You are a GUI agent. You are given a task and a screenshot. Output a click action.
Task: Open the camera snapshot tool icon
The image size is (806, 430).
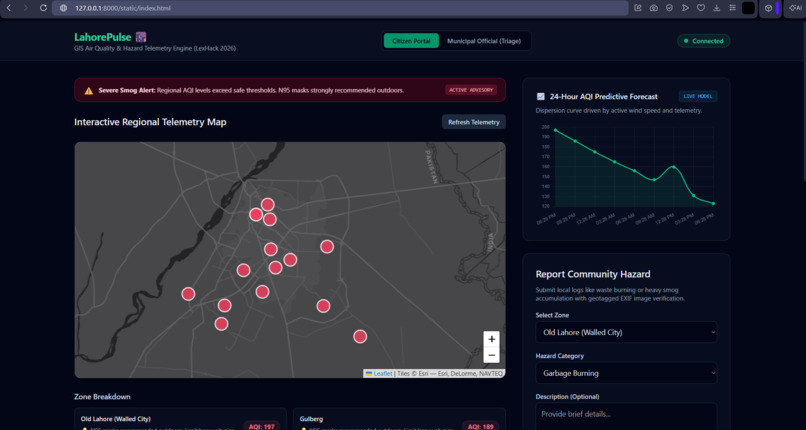(653, 8)
